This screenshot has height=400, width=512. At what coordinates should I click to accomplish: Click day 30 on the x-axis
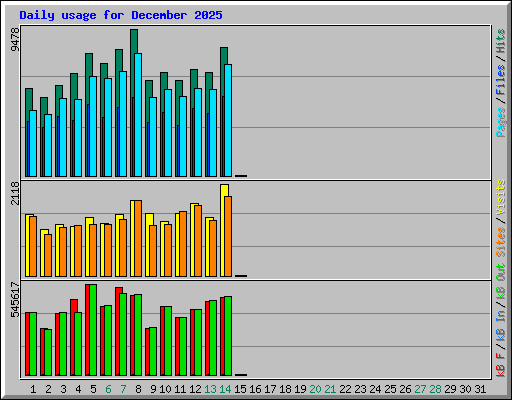point(465,389)
